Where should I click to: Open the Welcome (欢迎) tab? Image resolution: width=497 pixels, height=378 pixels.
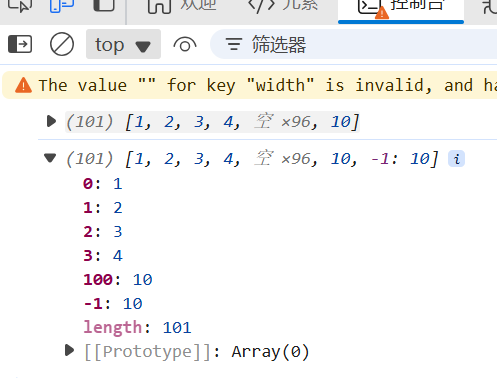[x=183, y=6]
